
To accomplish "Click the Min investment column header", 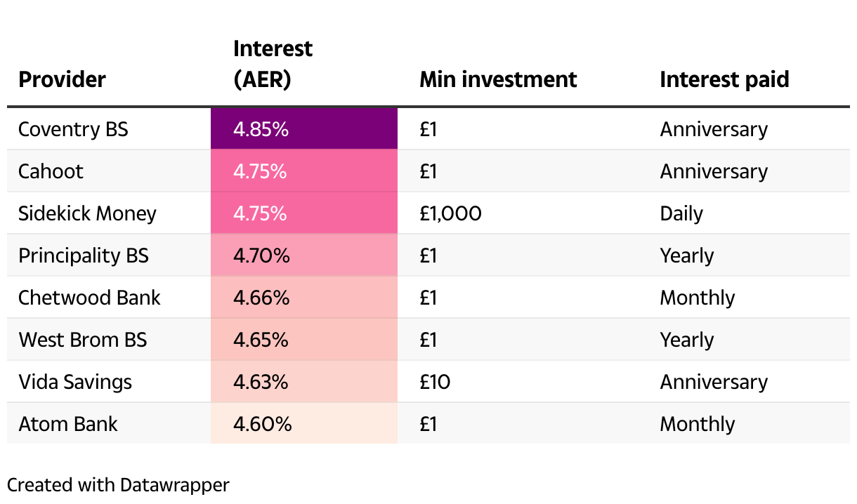I will pyautogui.click(x=498, y=79).
